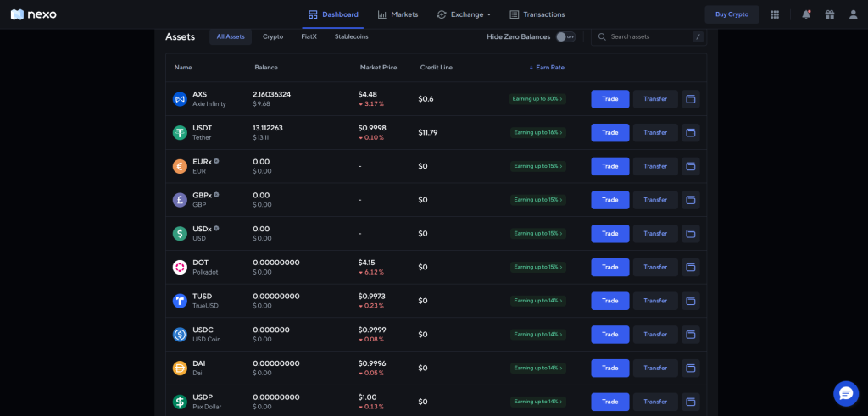Open wallet icon in GBPx row

690,200
